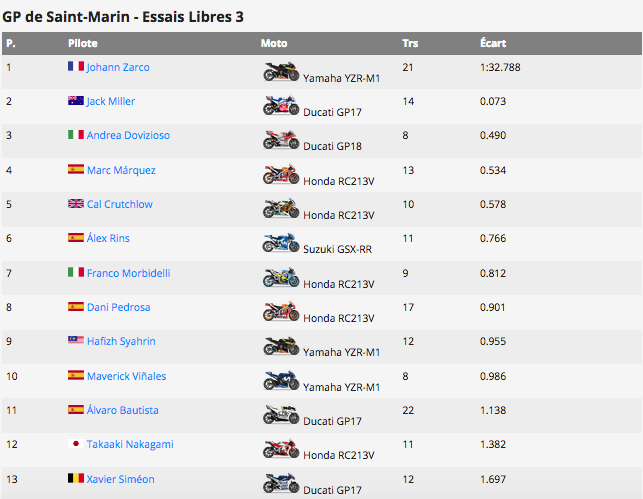Screen dimensions: 643x499
Task: Select the gap value 0.578
Action: 493,204
